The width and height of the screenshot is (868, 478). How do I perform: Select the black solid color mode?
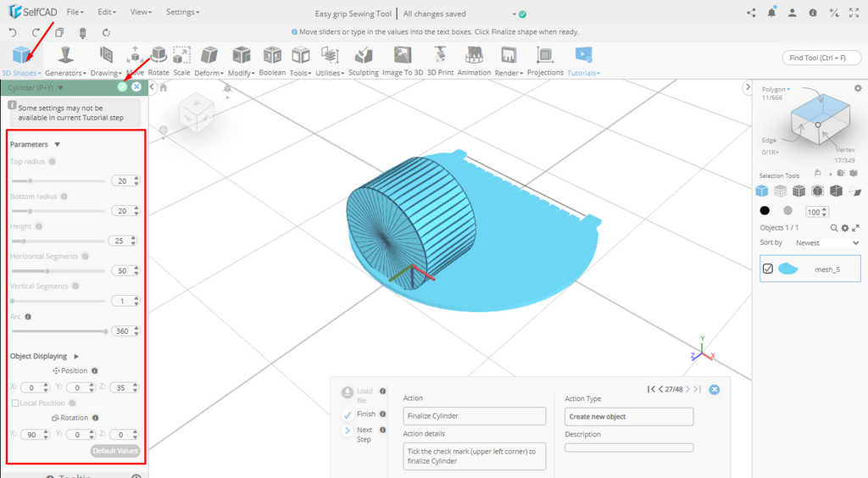(x=765, y=211)
